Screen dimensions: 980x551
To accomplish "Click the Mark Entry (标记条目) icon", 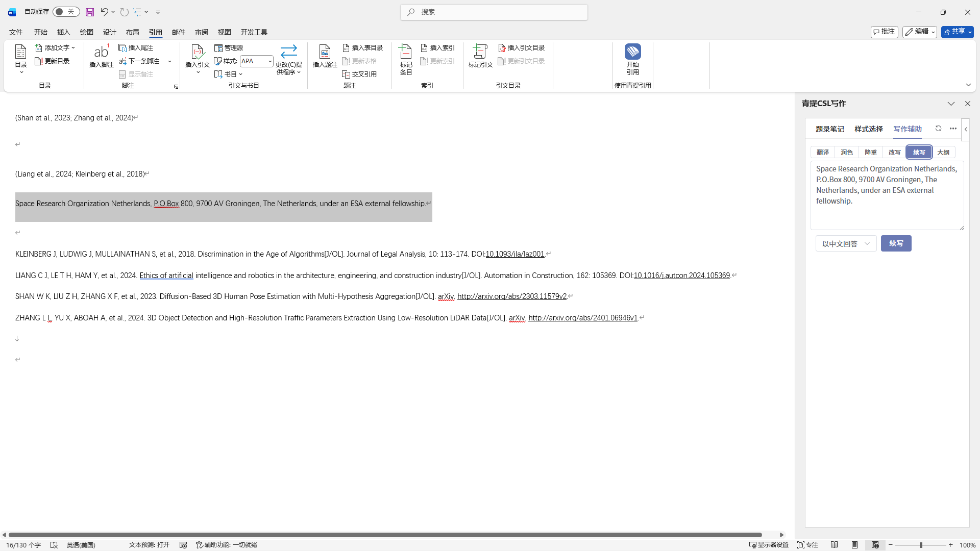I will coord(406,52).
